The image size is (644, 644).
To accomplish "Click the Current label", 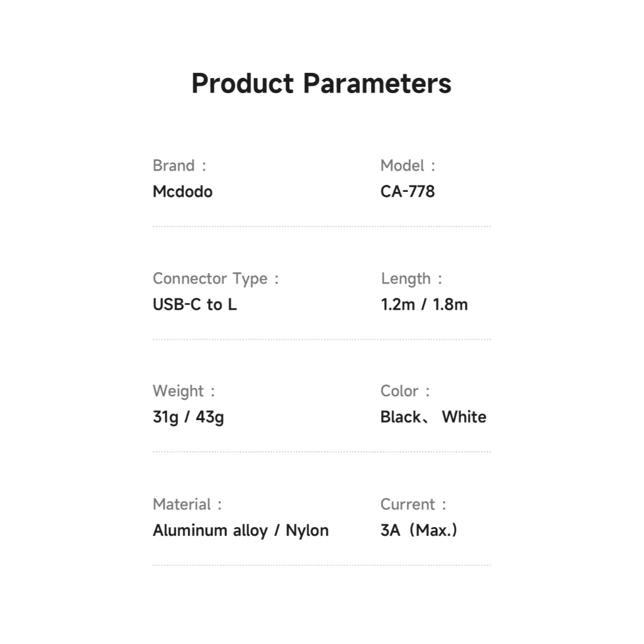I will pyautogui.click(x=408, y=504).
